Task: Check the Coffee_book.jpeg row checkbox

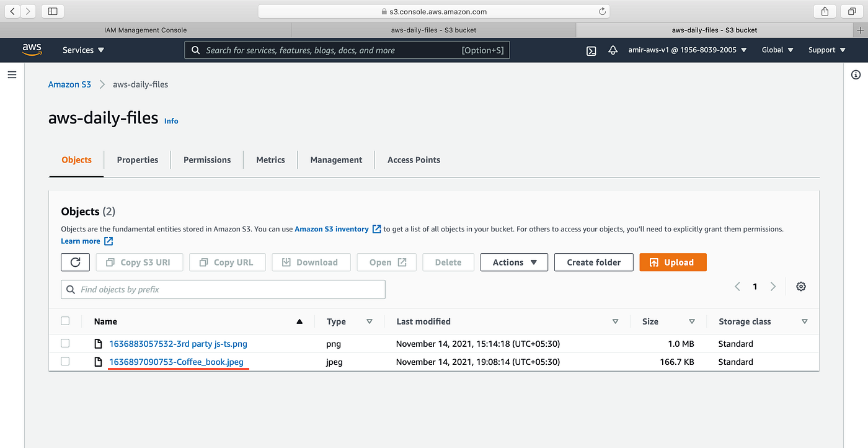Action: pos(65,361)
